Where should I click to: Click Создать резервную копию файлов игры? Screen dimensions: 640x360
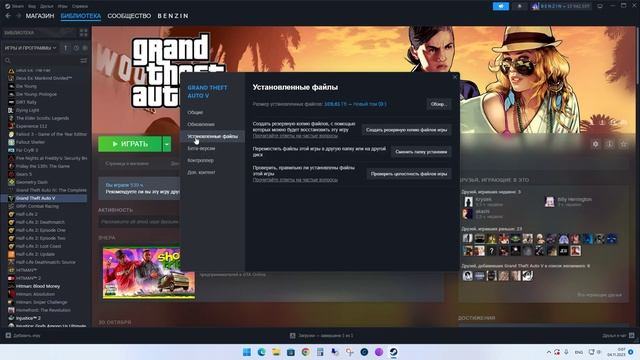[407, 130]
